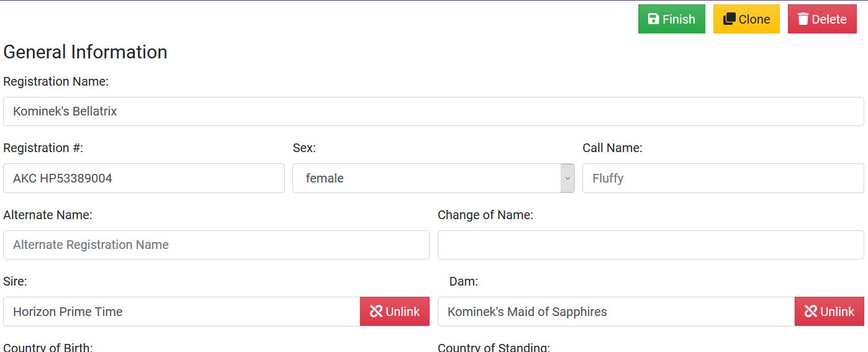Click the trash can icon on Delete
Viewport: 868px width, 352px height.
pyautogui.click(x=803, y=19)
